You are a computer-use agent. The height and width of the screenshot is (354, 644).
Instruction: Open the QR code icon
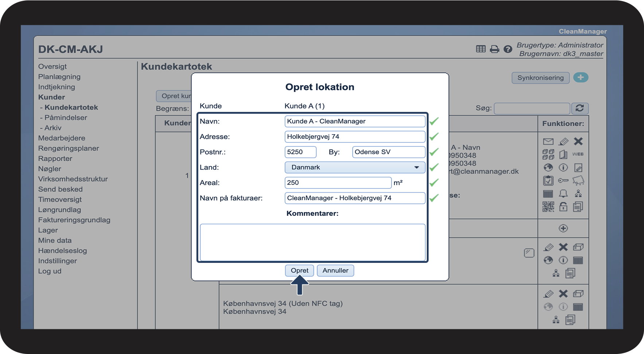(548, 207)
